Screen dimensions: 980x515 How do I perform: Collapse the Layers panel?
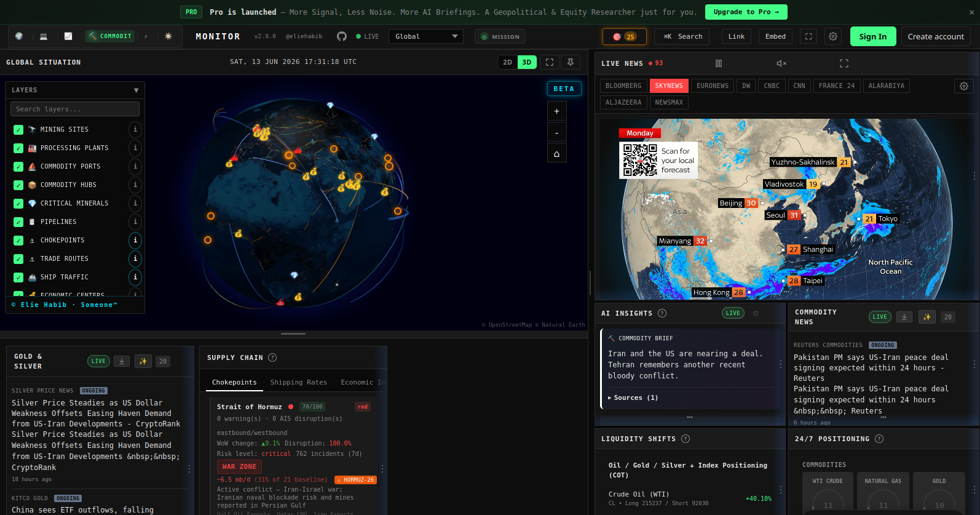click(x=136, y=90)
